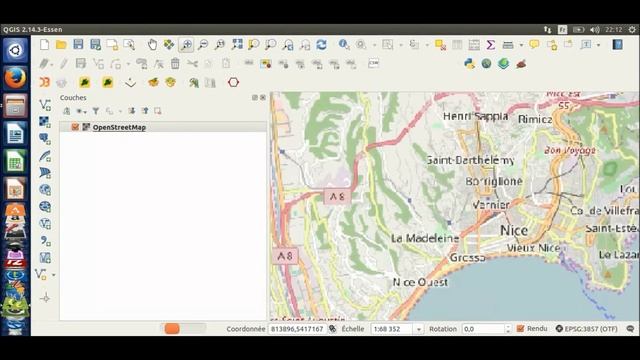Click Pan Map to Selection icon

(x=169, y=44)
